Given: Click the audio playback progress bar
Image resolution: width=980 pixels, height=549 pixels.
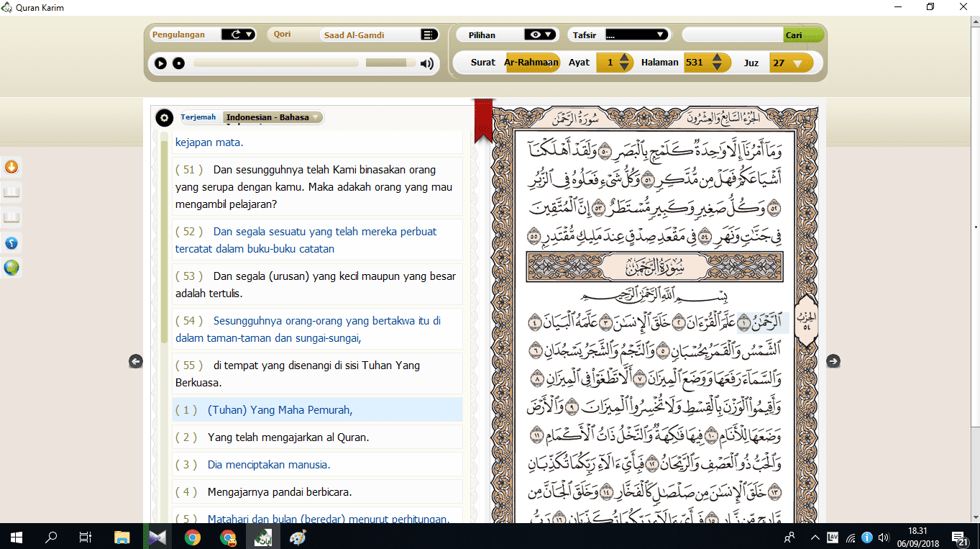Looking at the screenshot, I should pos(276,63).
